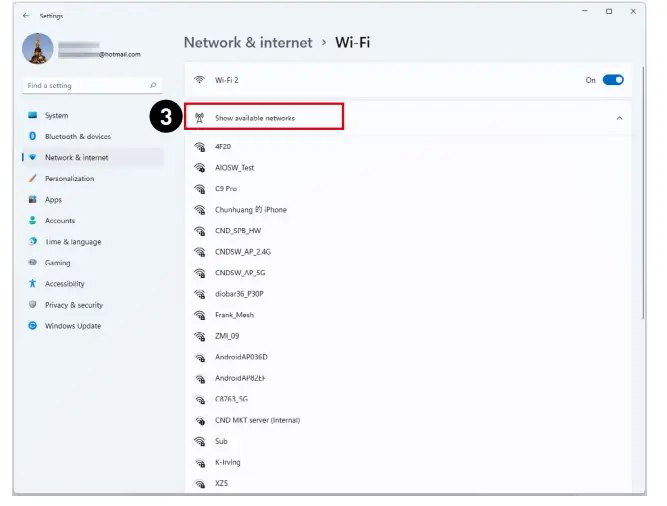This screenshot has width=667, height=506.
Task: Collapse the Show available networks chevron
Action: (619, 118)
